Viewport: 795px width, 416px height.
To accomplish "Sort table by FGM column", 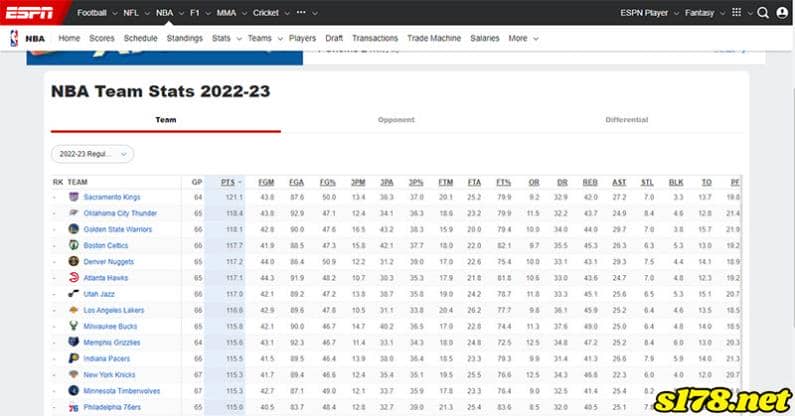I will click(266, 182).
